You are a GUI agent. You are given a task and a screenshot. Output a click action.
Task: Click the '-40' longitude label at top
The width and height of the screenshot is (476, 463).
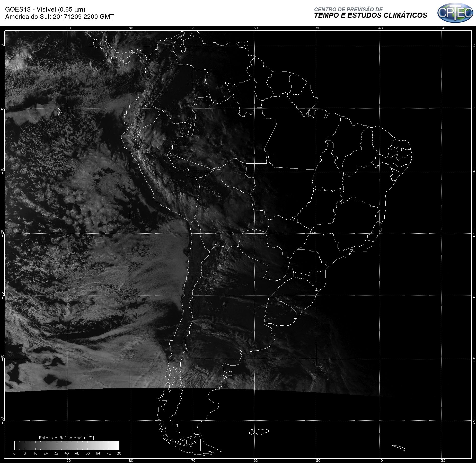tap(379, 28)
